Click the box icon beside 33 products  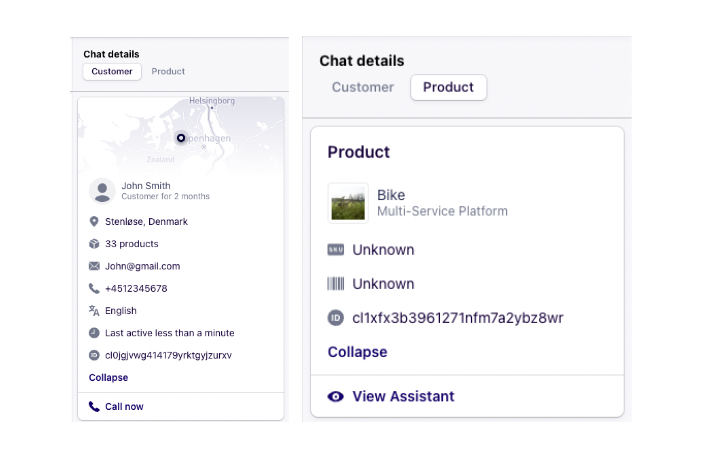94,244
